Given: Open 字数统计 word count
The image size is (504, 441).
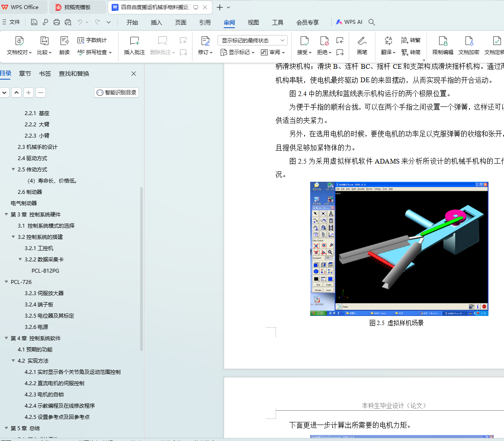Looking at the screenshot, I should click(92, 40).
